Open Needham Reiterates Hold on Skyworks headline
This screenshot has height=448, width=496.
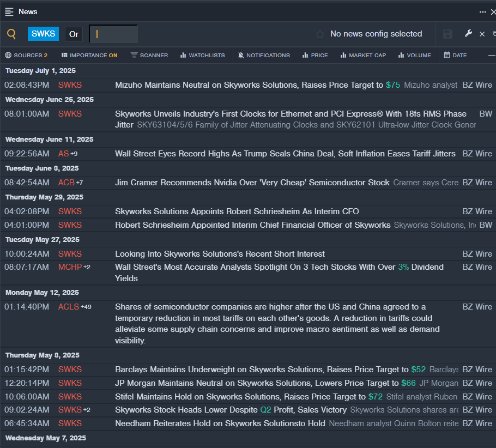[x=220, y=423]
